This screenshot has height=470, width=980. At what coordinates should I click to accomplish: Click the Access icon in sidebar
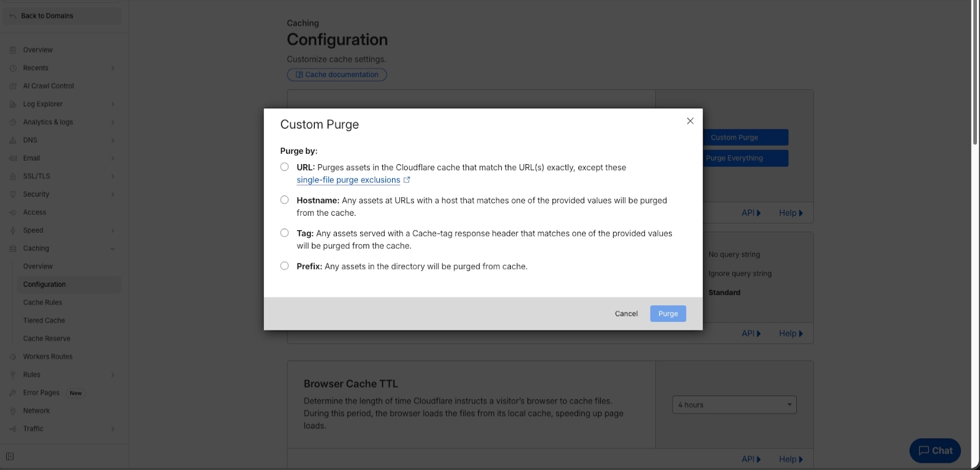coord(13,213)
